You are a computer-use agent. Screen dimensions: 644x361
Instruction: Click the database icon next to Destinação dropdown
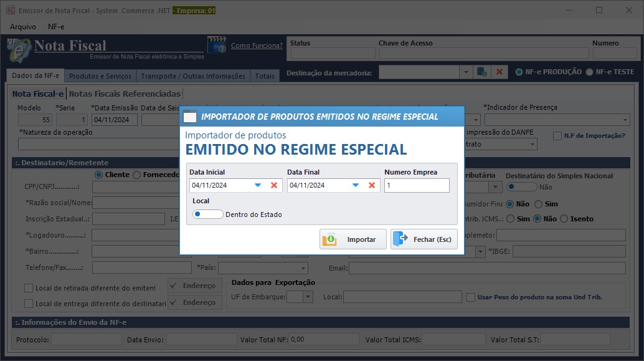pos(481,72)
